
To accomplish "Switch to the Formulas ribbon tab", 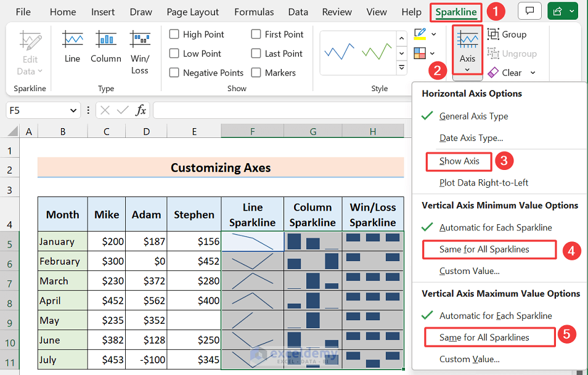I will point(254,12).
